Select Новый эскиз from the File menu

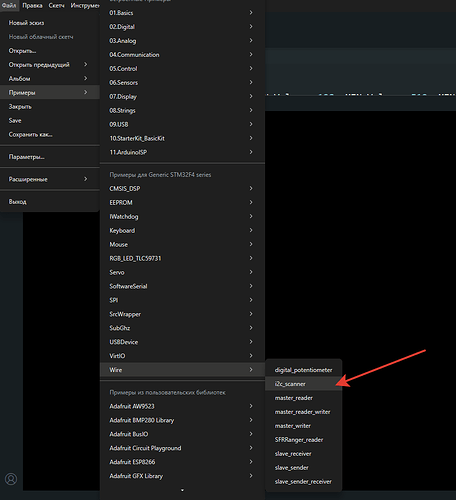pyautogui.click(x=50, y=23)
